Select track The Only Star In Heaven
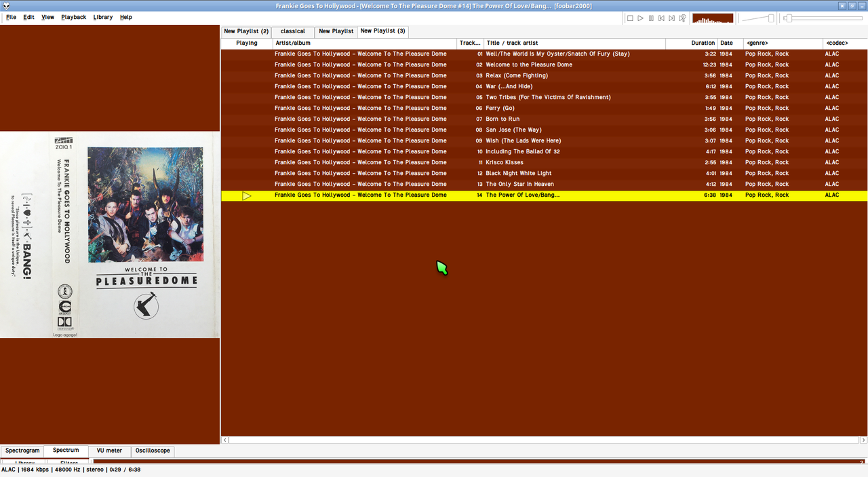 tap(544, 184)
